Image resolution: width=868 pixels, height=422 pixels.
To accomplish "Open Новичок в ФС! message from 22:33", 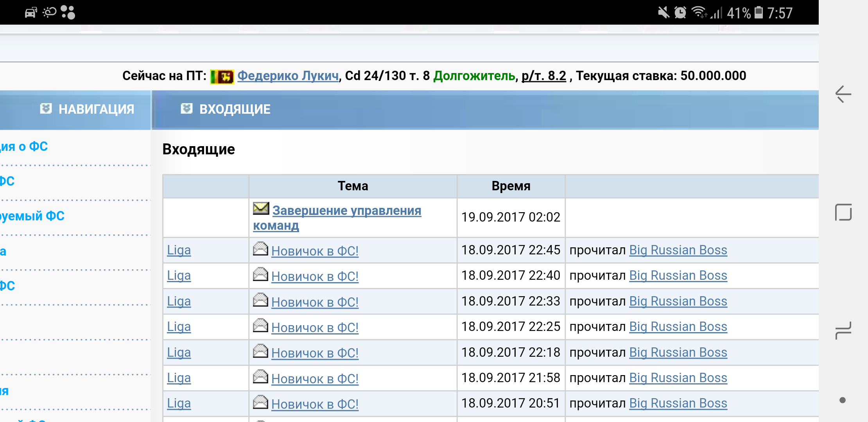I will [x=315, y=302].
